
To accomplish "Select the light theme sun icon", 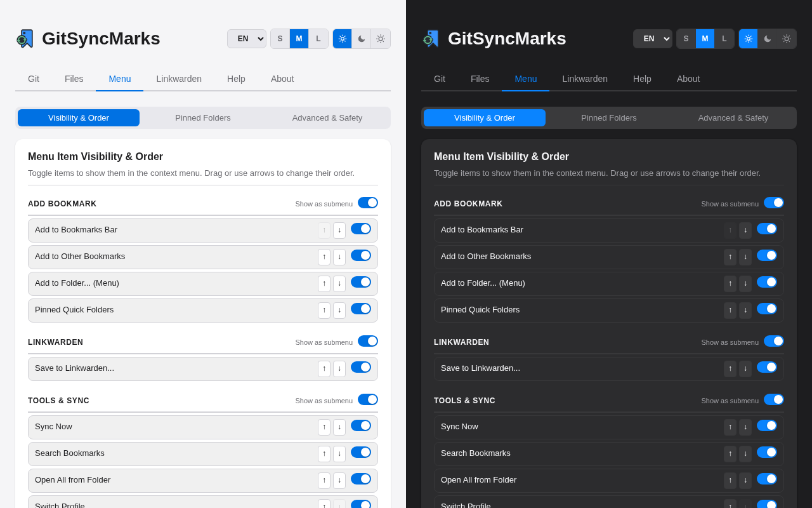I will click(x=342, y=39).
